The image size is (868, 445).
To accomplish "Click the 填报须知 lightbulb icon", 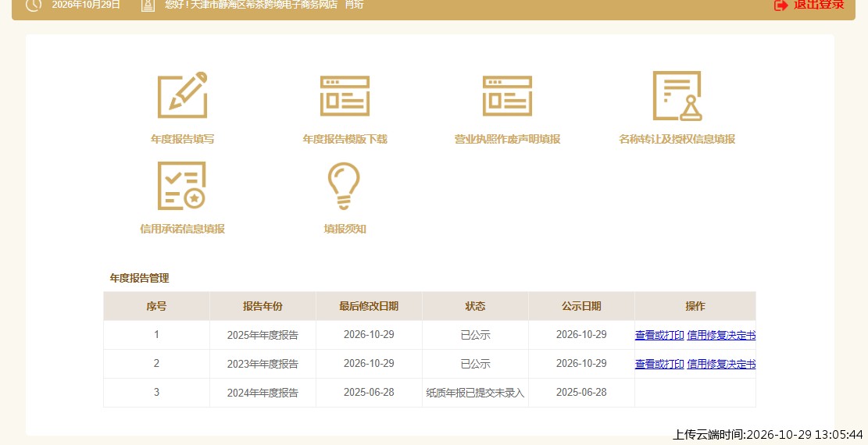I will coord(344,186).
